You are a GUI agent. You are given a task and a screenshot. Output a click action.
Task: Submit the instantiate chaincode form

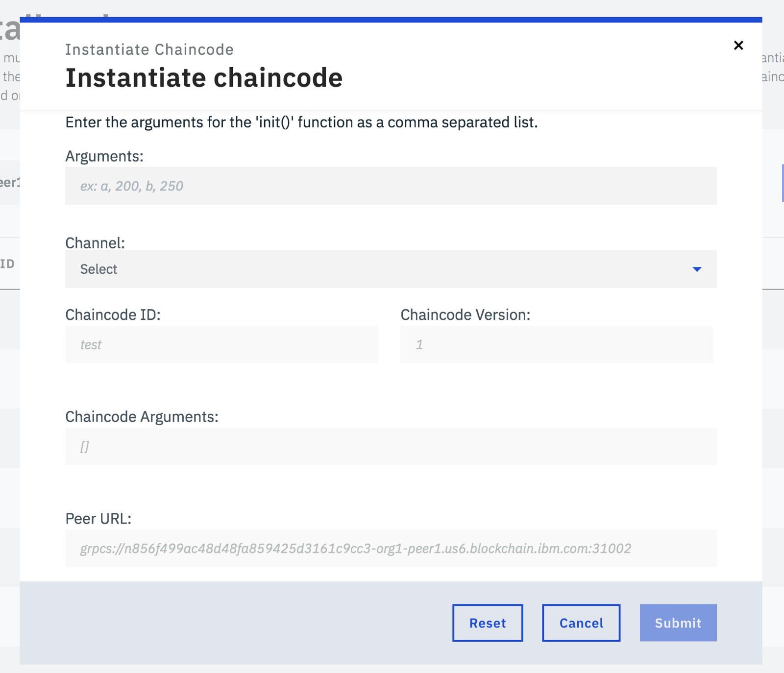(x=678, y=623)
